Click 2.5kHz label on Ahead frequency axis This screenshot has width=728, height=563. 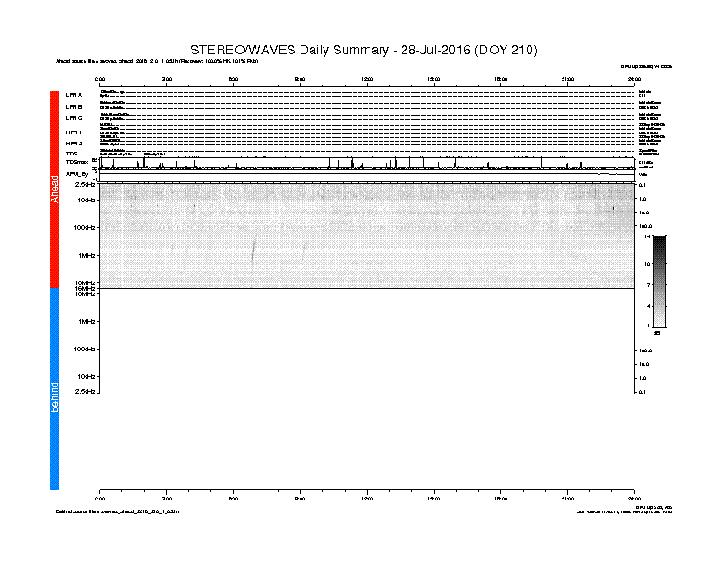click(85, 184)
